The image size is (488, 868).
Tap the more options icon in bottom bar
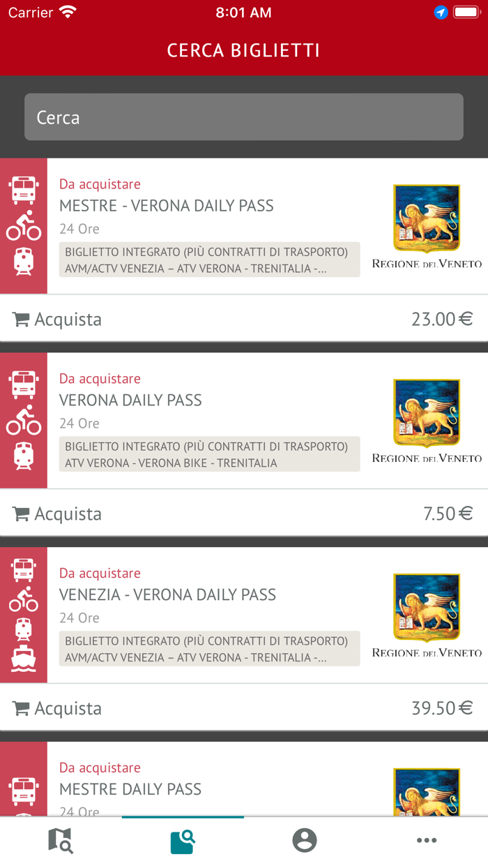(427, 841)
